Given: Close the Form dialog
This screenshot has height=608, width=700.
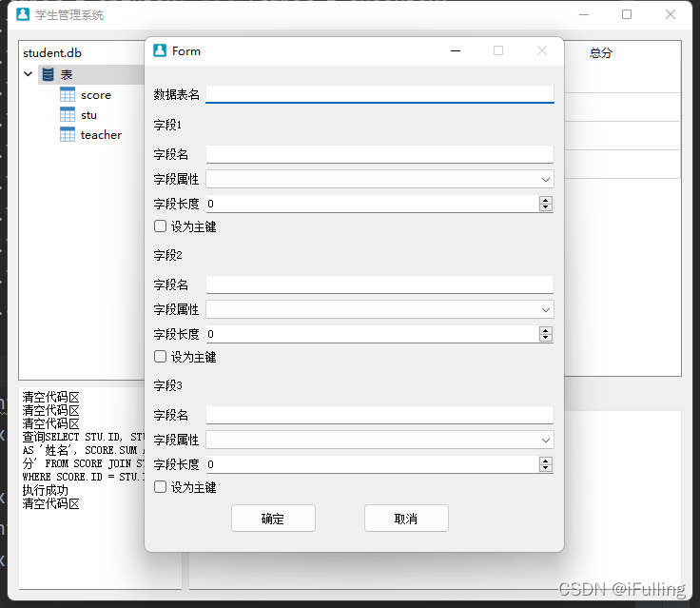Looking at the screenshot, I should [542, 51].
